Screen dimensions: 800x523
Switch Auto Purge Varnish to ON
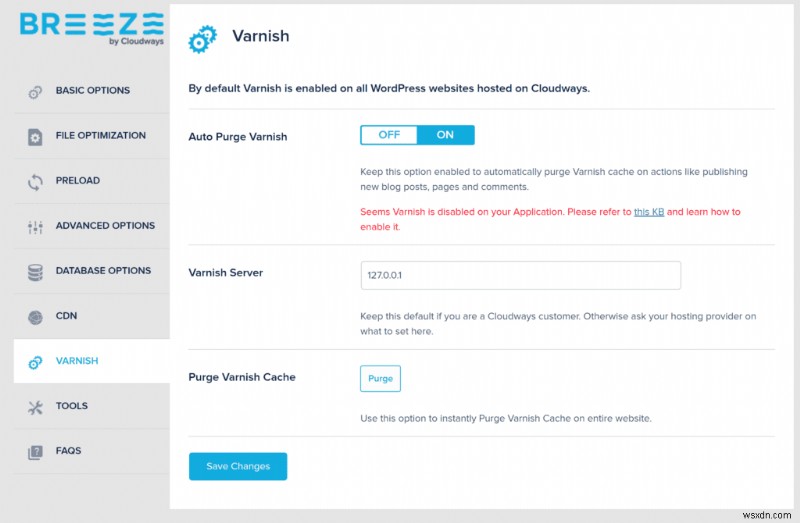click(x=445, y=135)
